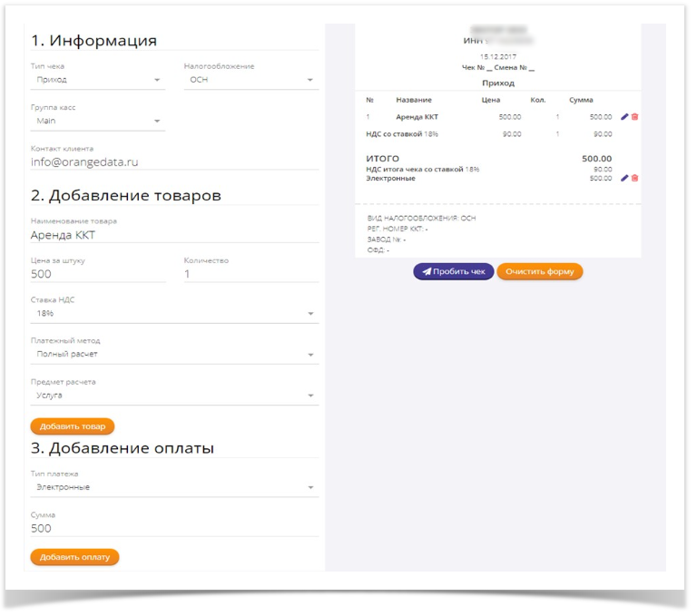Click the Наименование товара field
This screenshot has height=616, width=697.
(x=174, y=235)
